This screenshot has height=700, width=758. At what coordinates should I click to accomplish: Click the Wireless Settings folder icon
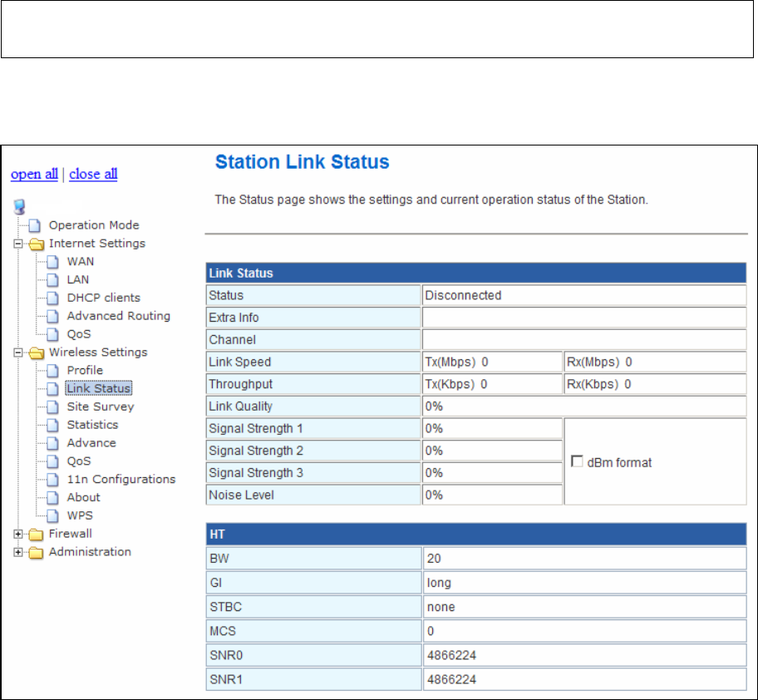(36, 352)
